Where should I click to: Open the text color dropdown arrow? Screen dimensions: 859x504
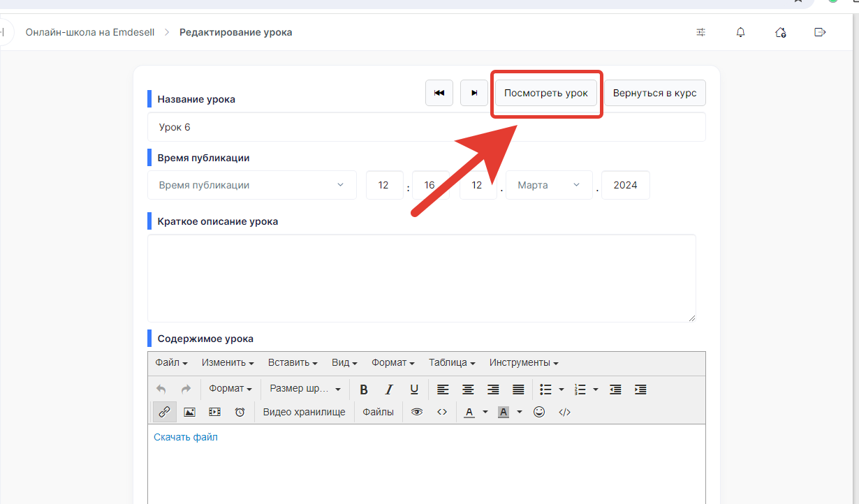[485, 412]
